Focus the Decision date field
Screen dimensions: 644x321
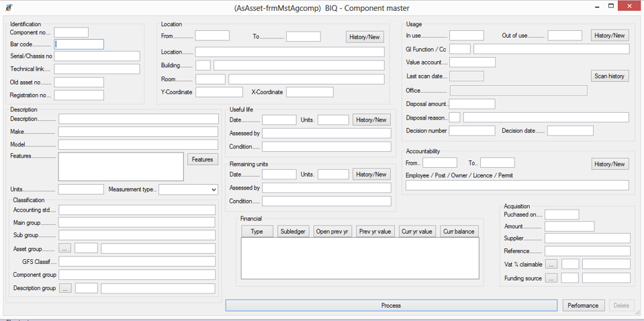coord(570,131)
